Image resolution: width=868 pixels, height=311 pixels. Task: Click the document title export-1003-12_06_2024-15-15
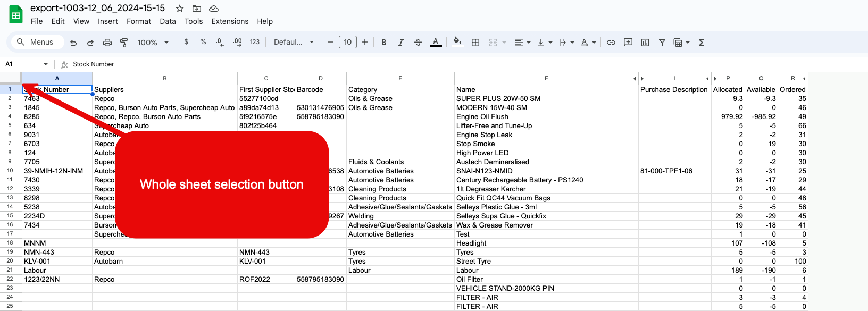97,8
